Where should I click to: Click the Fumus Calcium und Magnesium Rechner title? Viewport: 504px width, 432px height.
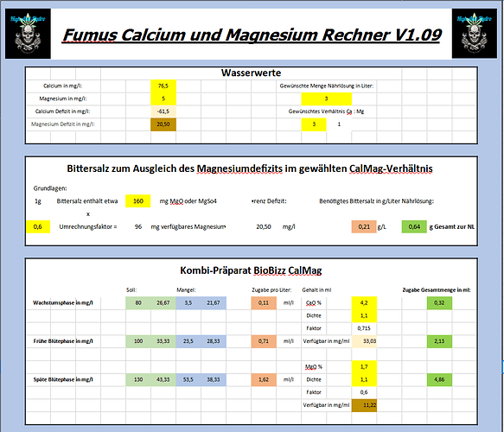252,35
